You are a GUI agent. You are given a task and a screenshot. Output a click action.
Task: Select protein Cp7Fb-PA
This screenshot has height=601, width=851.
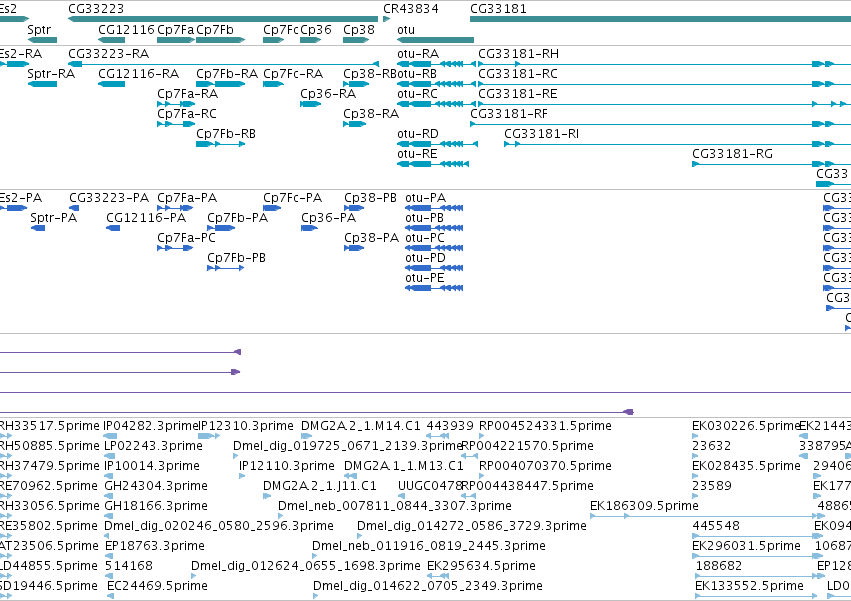(221, 228)
